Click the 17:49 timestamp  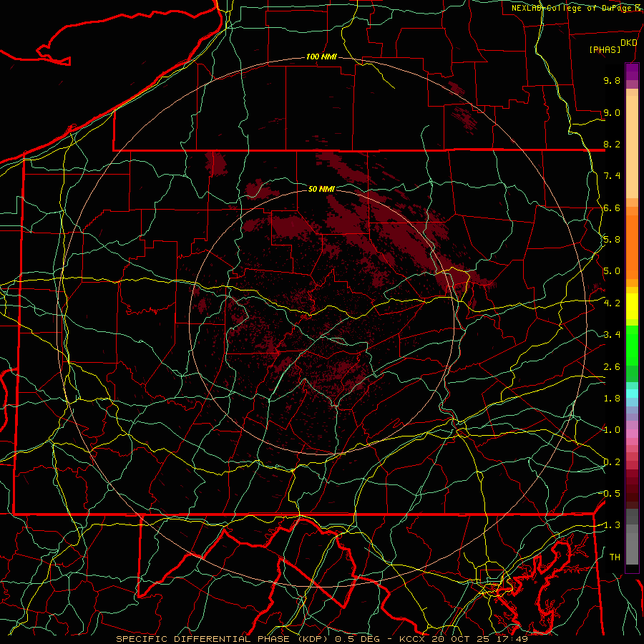click(x=513, y=639)
